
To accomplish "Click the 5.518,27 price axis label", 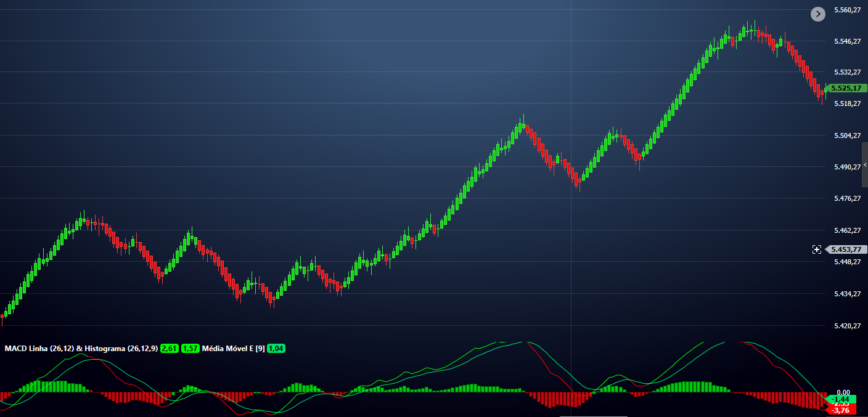I will (847, 103).
